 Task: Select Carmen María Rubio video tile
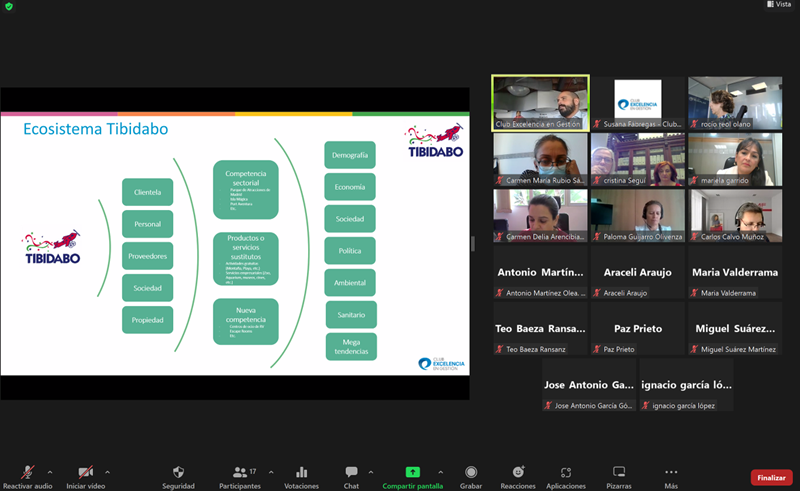coord(540,159)
